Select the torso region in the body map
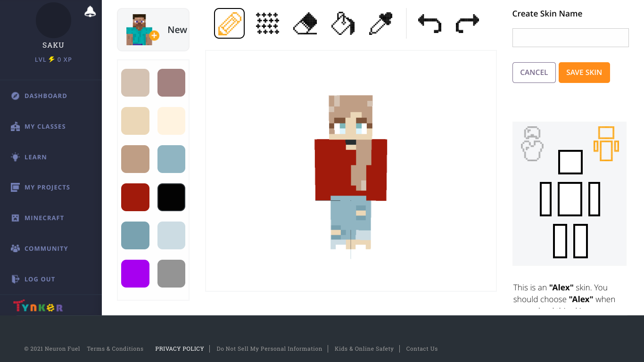 [570, 200]
